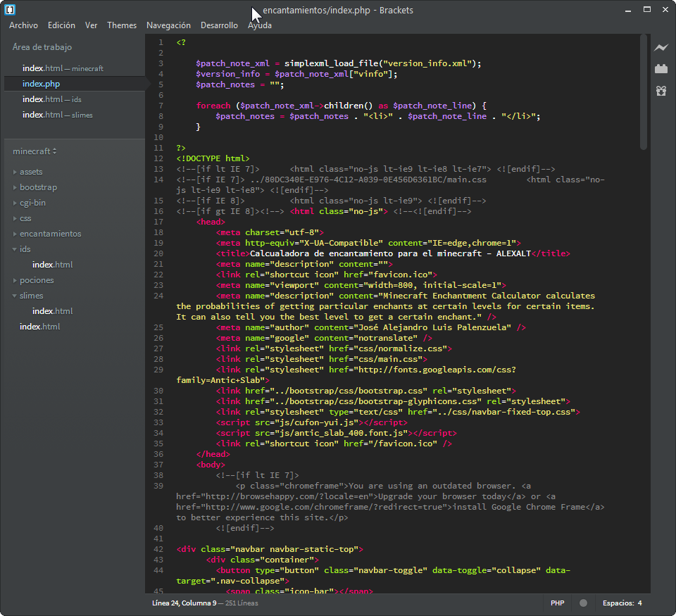Click the <body> tag on line 37
Viewport: 676px width, 616px height.
[211, 465]
